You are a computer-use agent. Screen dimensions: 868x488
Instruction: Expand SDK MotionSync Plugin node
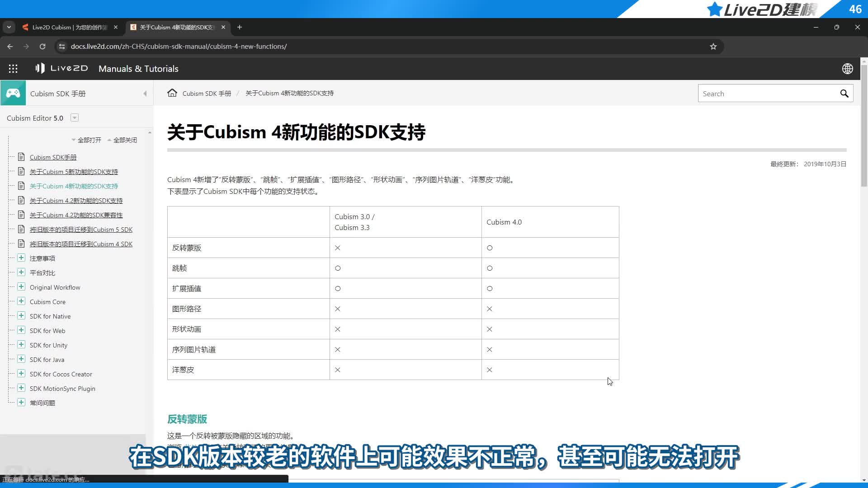[21, 388]
